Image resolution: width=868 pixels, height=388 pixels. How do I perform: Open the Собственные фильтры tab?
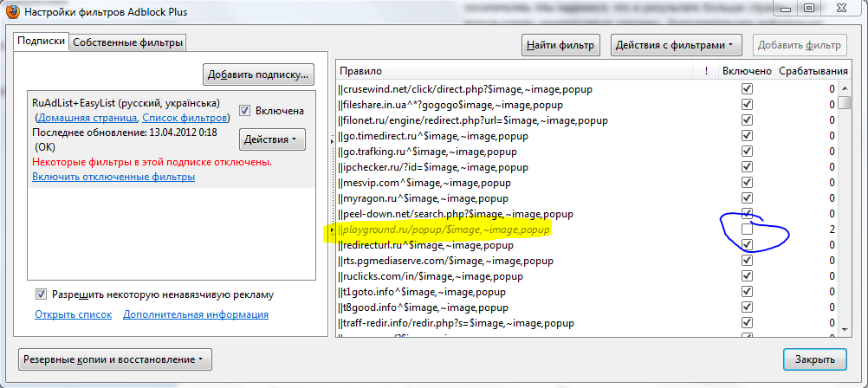point(127,42)
